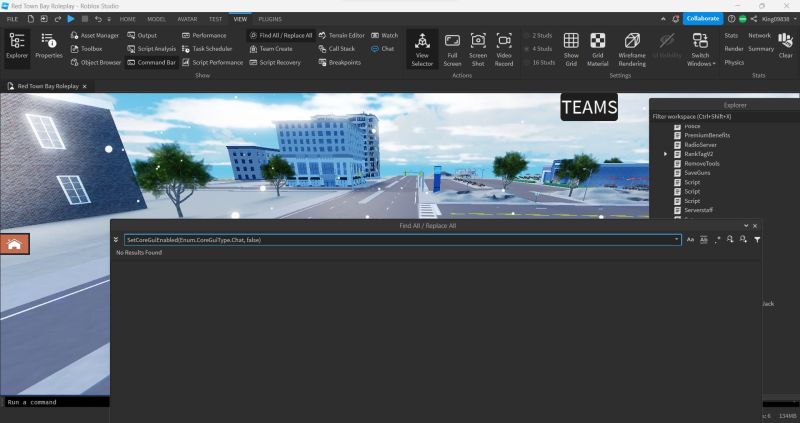Show the Output window
Screen dimensions: 800x423
pyautogui.click(x=142, y=35)
